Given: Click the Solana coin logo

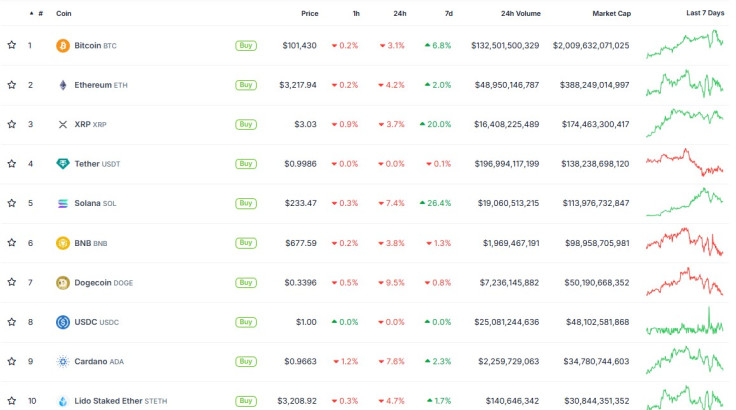Looking at the screenshot, I should click(x=62, y=203).
